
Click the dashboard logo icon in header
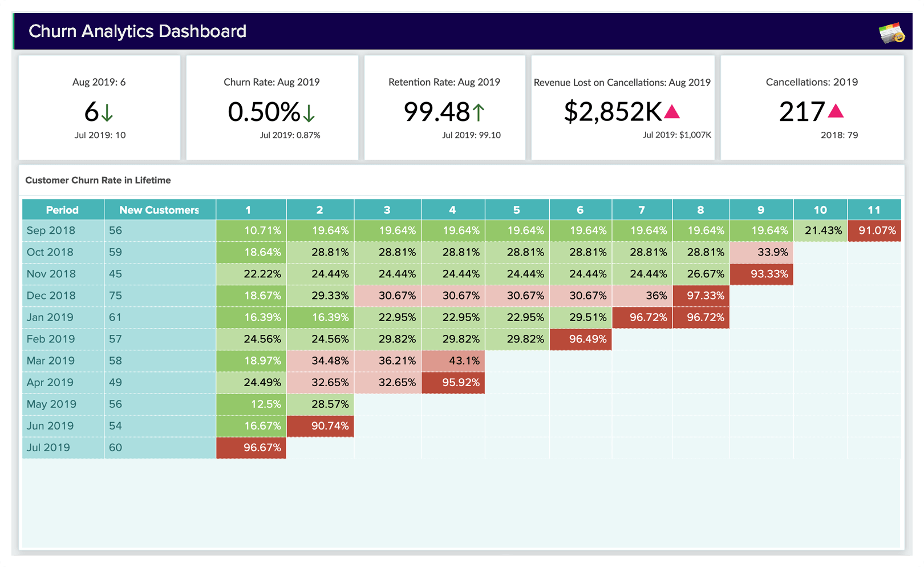pyautogui.click(x=891, y=33)
